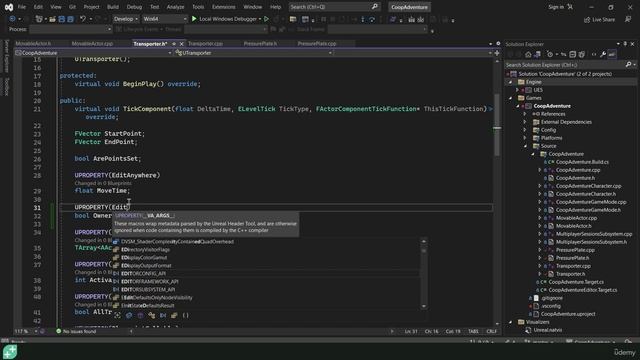Start without debugging using the hollow play icon
This screenshot has width=640, height=360.
tap(267, 19)
